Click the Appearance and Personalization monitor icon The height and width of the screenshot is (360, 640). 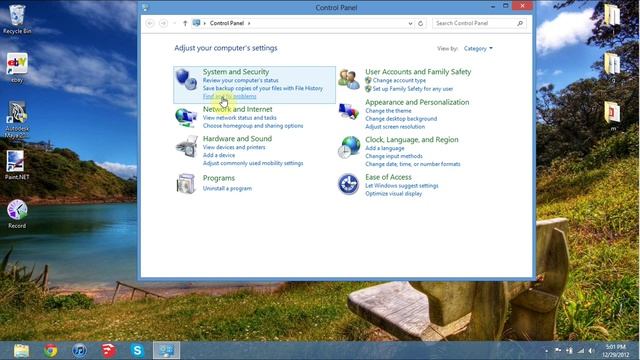(349, 111)
